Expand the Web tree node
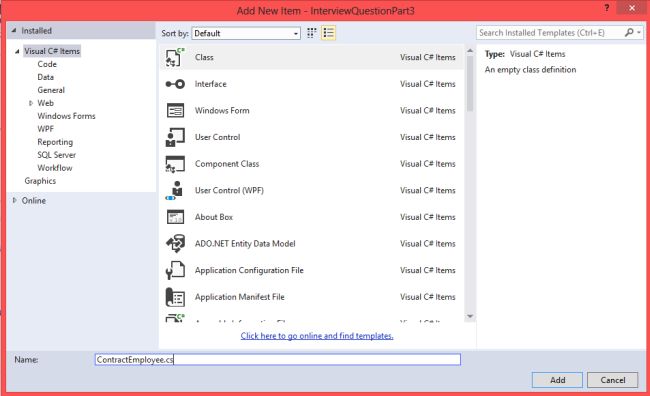The image size is (650, 396). tap(31, 103)
